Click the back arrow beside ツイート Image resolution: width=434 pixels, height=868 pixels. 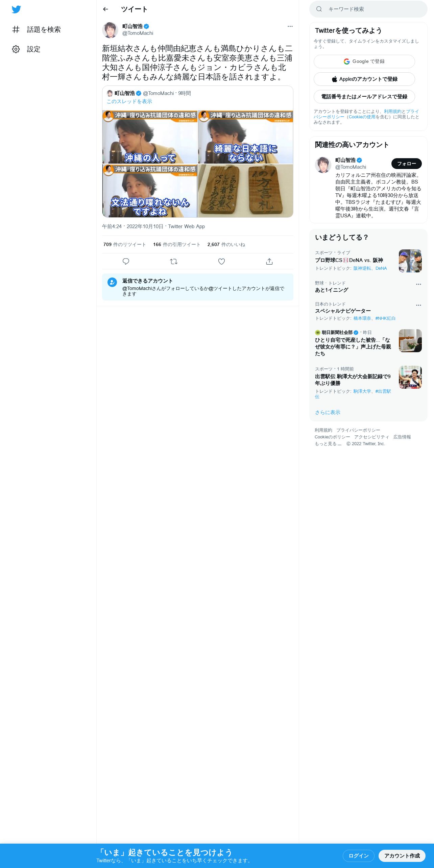coord(105,9)
